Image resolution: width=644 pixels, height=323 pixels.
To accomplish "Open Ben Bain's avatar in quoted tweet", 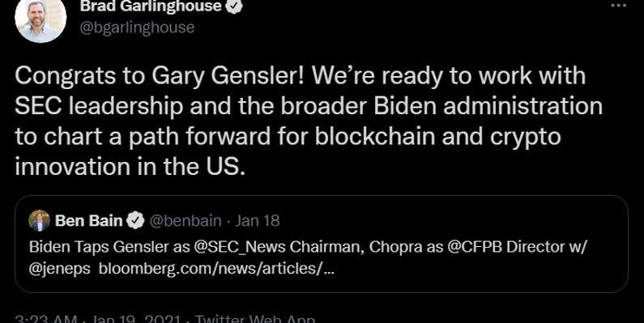I will click(40, 221).
